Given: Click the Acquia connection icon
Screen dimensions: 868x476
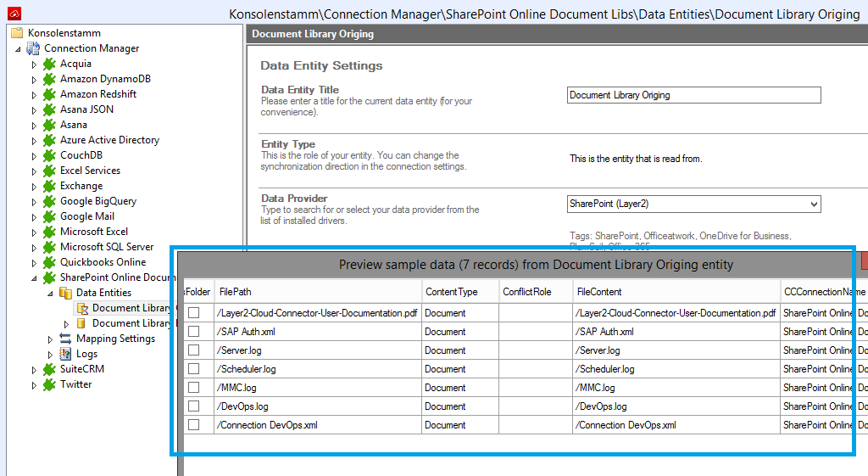Looking at the screenshot, I should pos(49,64).
